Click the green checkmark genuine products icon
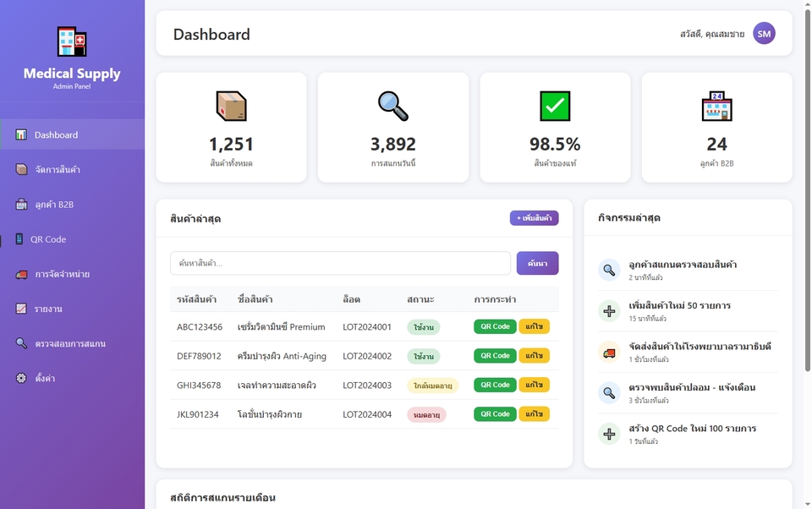The width and height of the screenshot is (812, 509). (555, 106)
